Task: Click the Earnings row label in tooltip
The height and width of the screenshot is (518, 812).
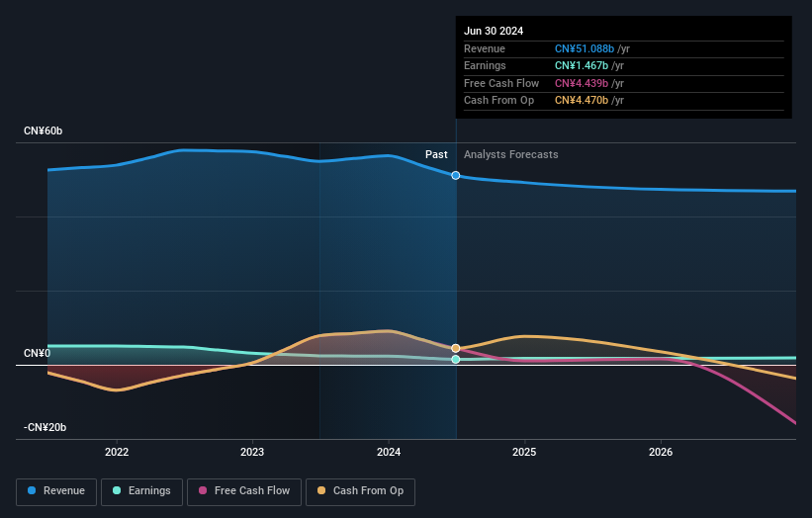Action: [485, 65]
